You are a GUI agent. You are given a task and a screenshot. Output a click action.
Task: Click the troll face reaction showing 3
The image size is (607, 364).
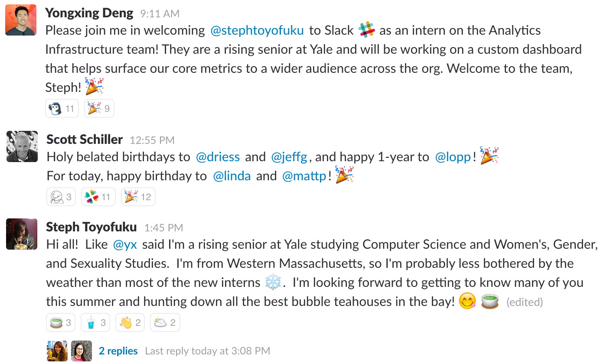click(x=61, y=197)
